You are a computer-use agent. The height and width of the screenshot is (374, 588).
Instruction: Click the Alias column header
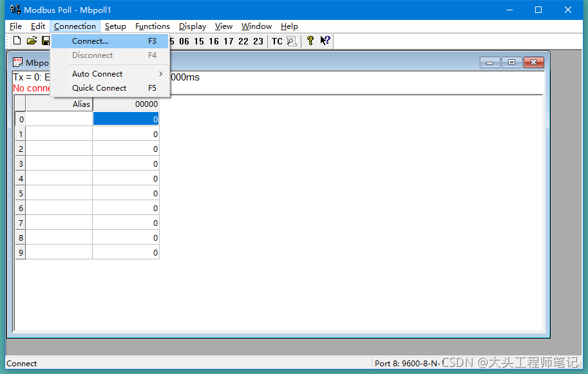coord(59,104)
